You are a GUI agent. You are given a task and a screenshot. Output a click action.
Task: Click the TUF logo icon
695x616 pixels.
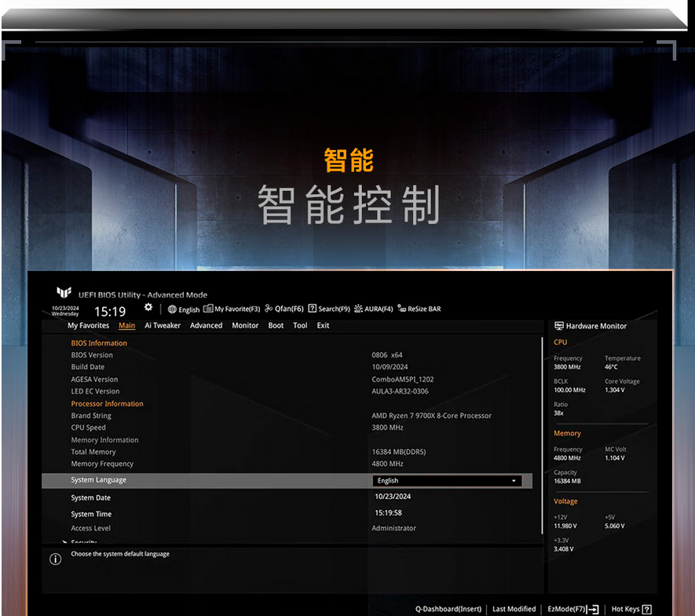64,292
